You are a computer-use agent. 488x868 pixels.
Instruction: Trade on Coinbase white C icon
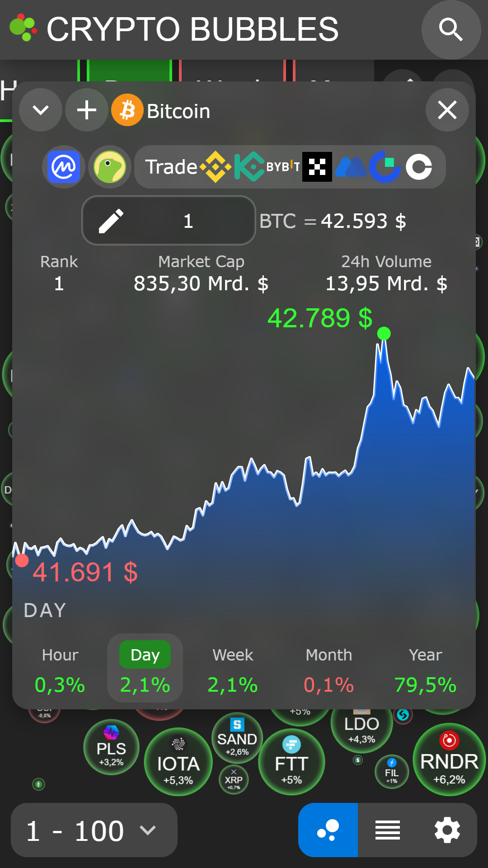pos(419,167)
